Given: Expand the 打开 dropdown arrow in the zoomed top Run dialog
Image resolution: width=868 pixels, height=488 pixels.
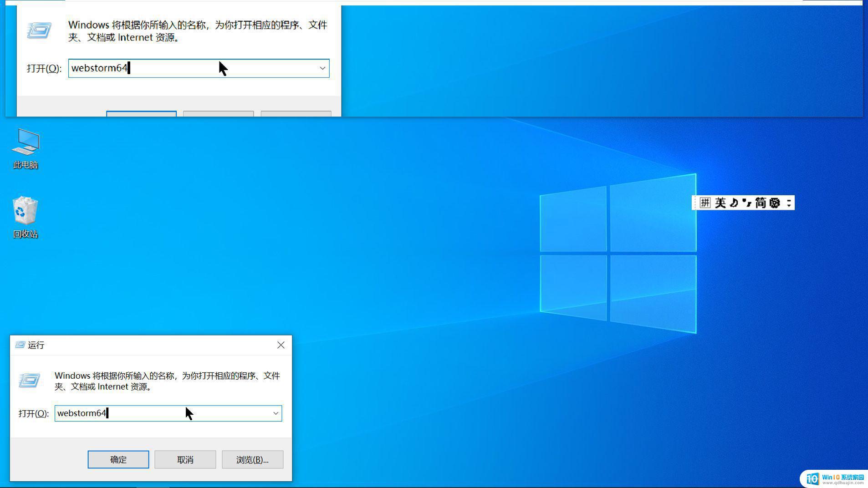Looking at the screenshot, I should point(322,68).
